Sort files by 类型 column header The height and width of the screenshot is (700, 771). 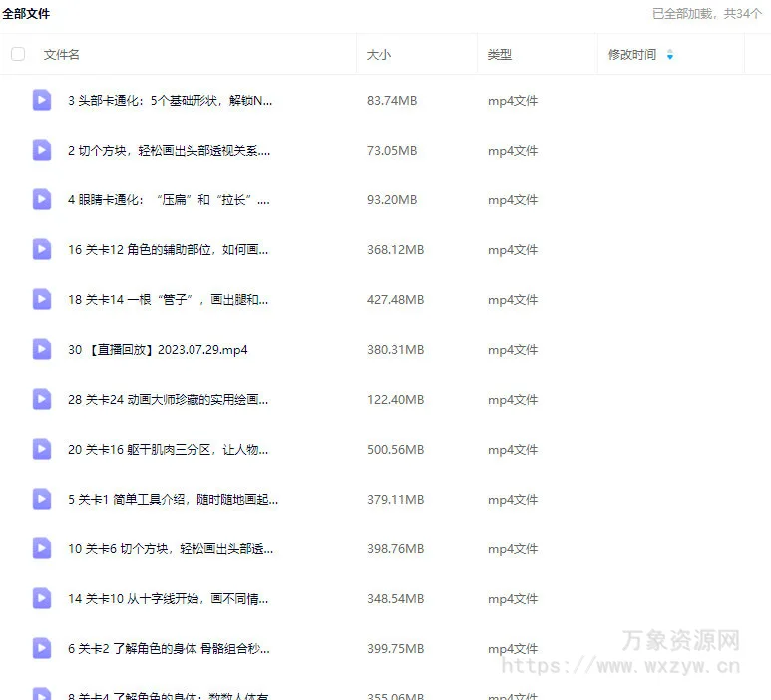point(500,55)
